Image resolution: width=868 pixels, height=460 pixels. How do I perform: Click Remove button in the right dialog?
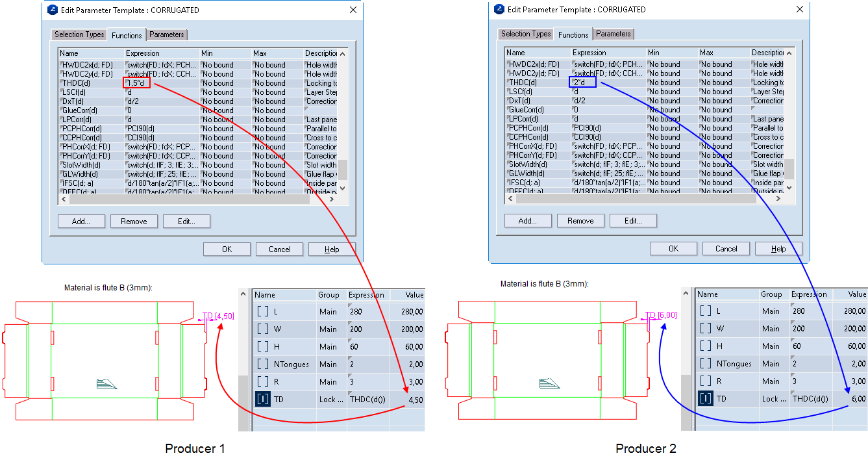click(x=580, y=221)
